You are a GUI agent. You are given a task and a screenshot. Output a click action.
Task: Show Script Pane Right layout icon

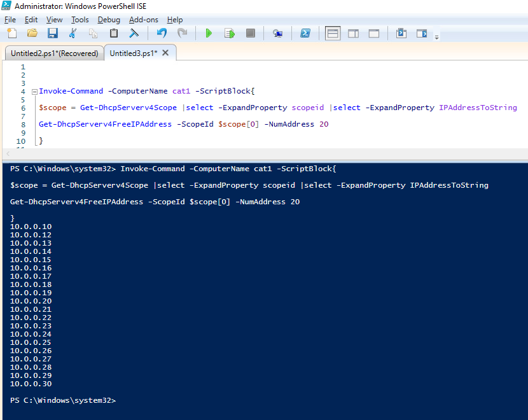[353, 33]
